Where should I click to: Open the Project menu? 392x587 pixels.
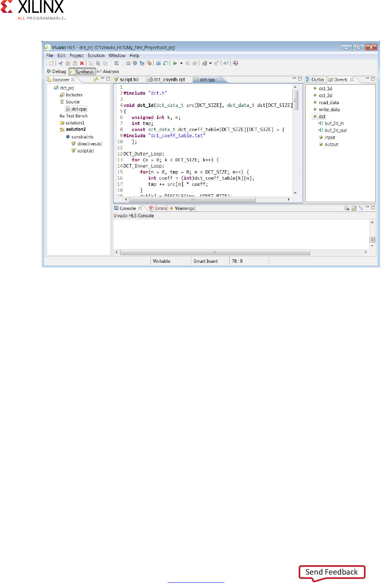point(77,56)
